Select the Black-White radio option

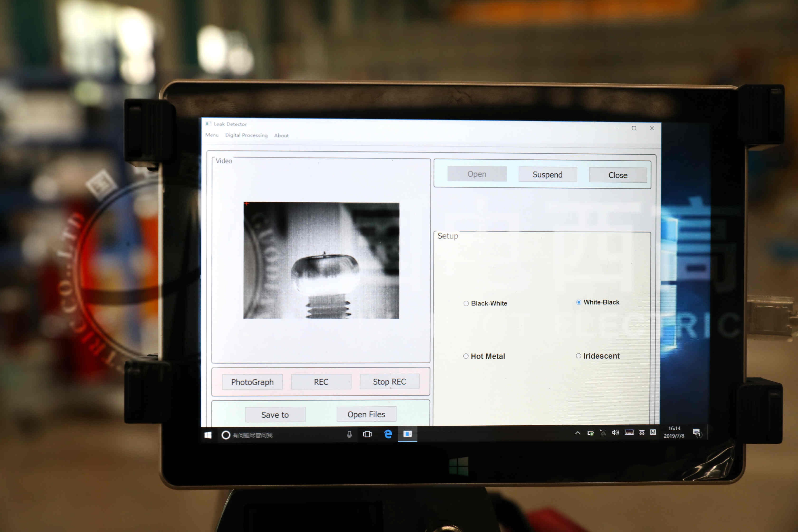click(x=466, y=303)
